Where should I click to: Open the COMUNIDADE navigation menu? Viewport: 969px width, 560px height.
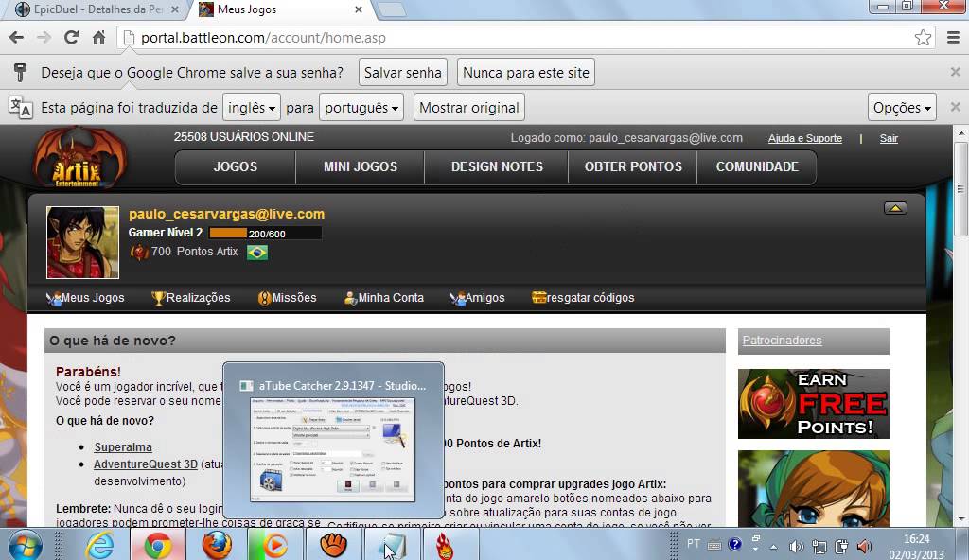click(x=757, y=166)
